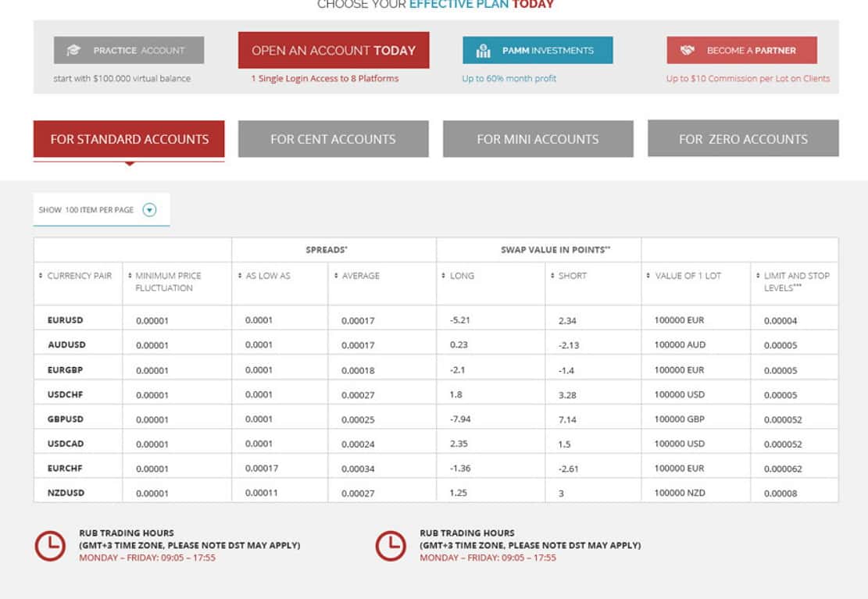Viewport: 868px width, 599px height.
Task: Click the USDCAD long swap value 2.35
Action: [459, 444]
